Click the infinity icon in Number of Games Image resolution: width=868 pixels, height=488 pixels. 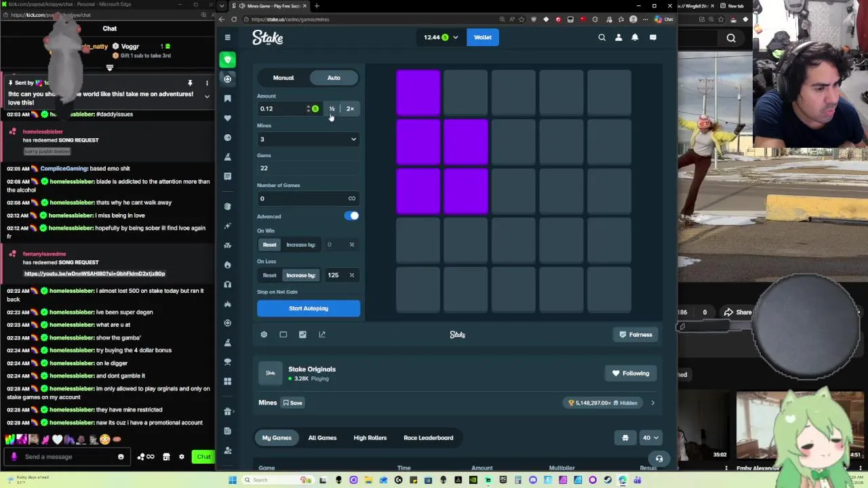click(x=351, y=199)
